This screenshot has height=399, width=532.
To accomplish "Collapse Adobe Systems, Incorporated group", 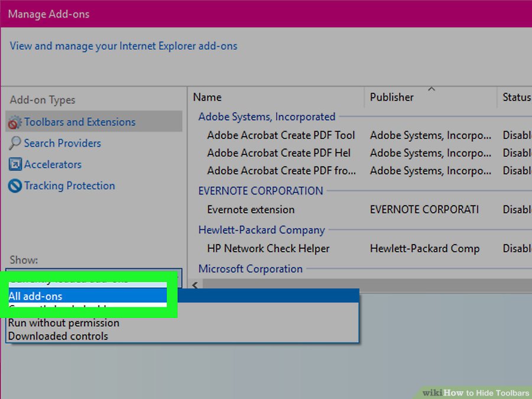I will [267, 116].
